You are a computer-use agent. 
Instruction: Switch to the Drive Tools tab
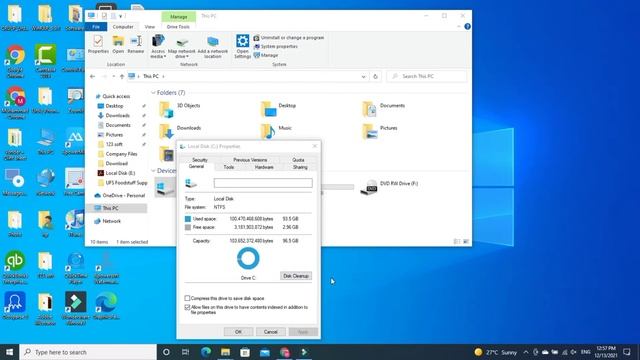tap(178, 27)
